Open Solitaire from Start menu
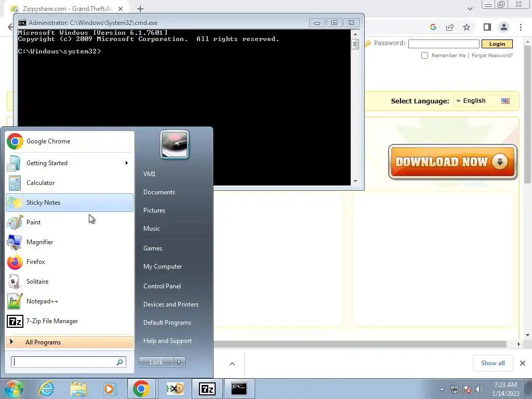532x399 pixels. click(70, 282)
